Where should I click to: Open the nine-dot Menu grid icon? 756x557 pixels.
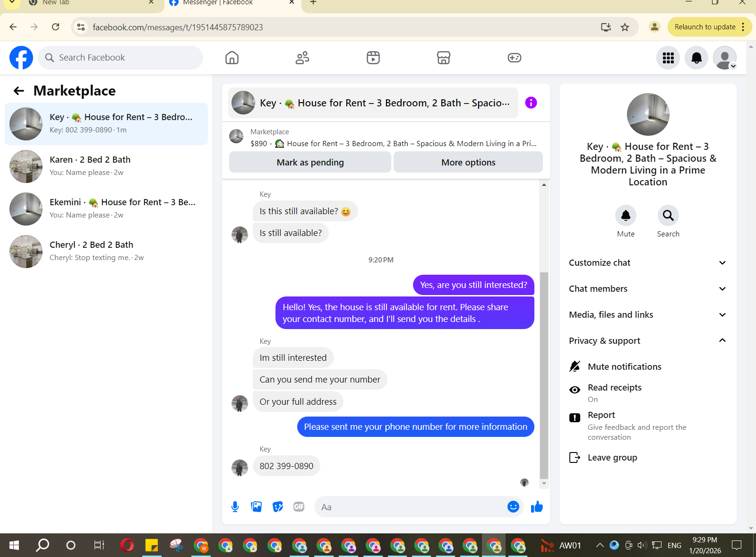tap(668, 58)
